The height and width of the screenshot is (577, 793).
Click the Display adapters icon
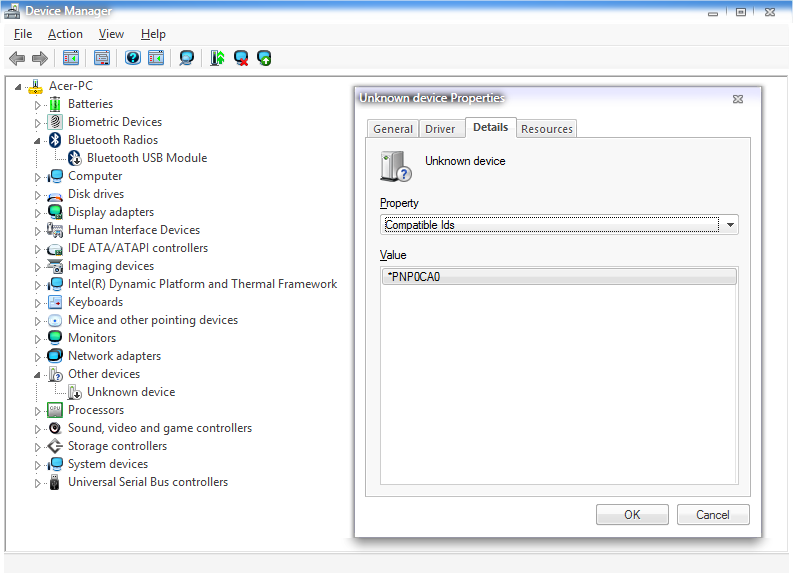(x=55, y=212)
